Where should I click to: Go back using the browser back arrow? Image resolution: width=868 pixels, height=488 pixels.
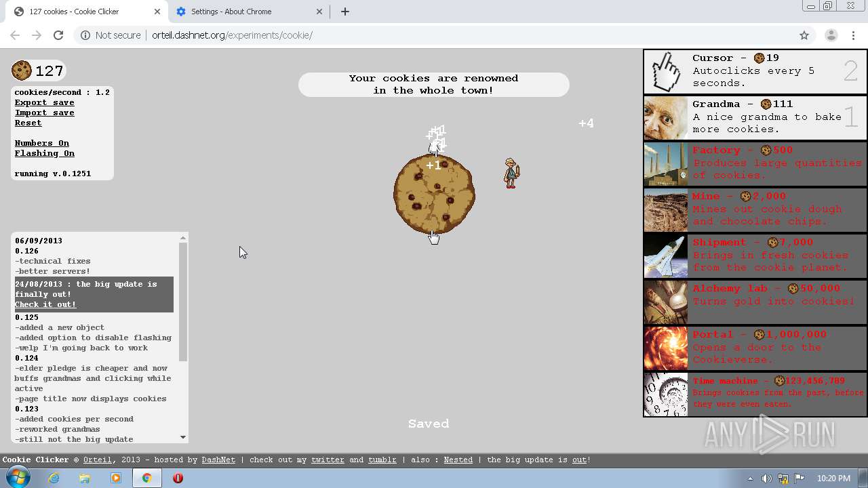[15, 35]
